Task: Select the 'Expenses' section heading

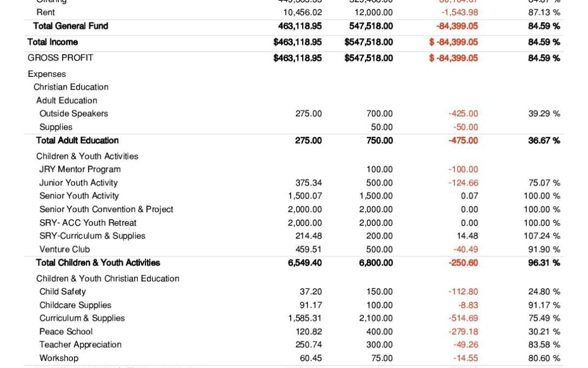Action: (x=47, y=74)
